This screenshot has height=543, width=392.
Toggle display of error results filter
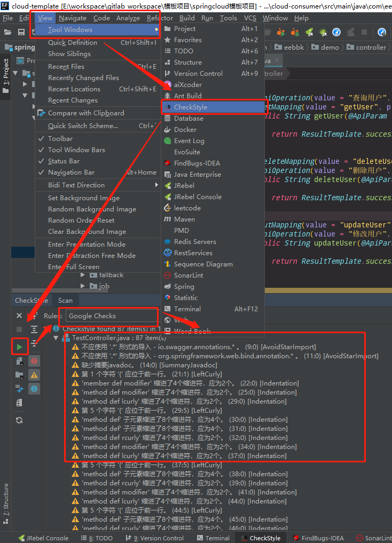click(34, 361)
